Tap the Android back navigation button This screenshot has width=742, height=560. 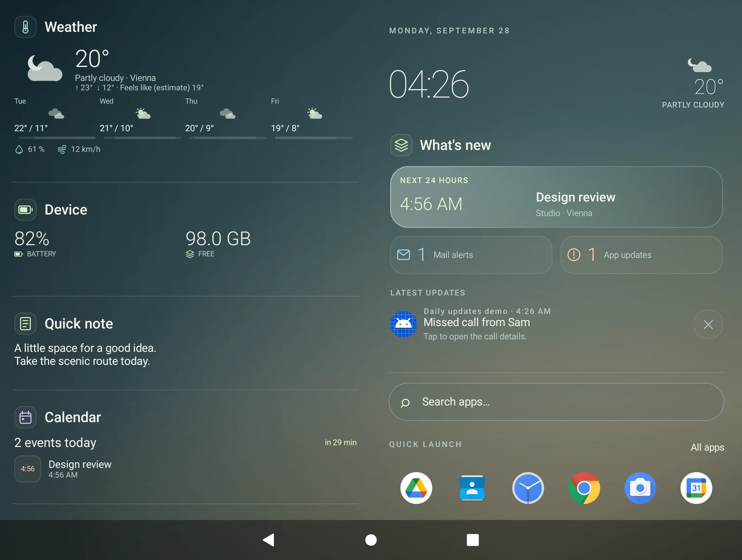click(269, 540)
